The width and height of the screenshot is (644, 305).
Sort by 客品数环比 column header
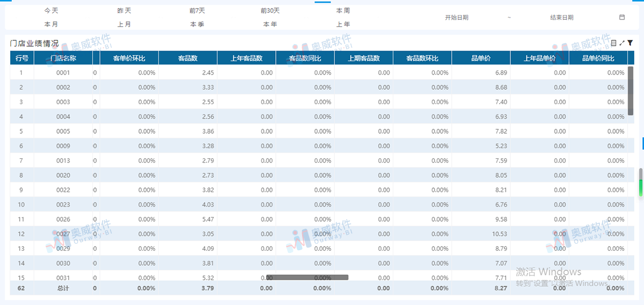[422, 58]
